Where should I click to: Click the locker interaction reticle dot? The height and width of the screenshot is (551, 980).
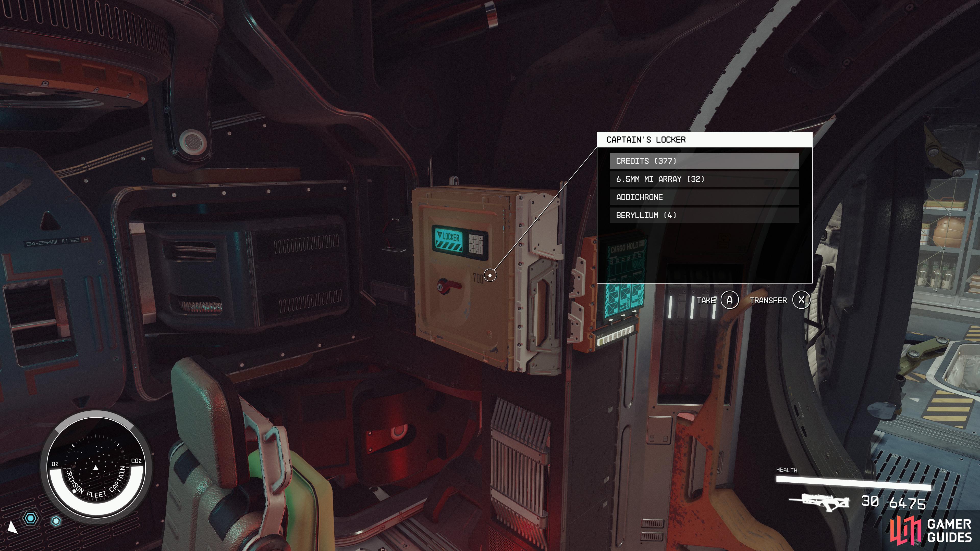coord(490,275)
